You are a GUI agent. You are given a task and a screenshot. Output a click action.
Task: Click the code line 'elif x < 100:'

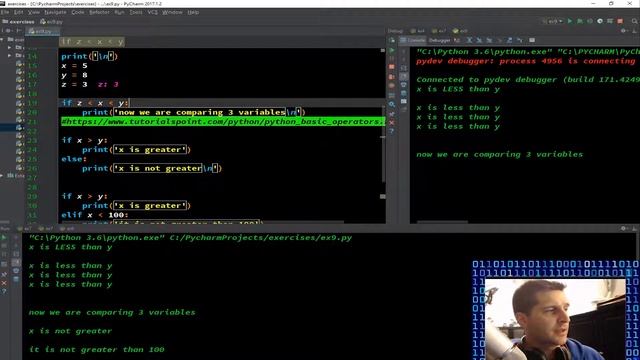click(95, 215)
